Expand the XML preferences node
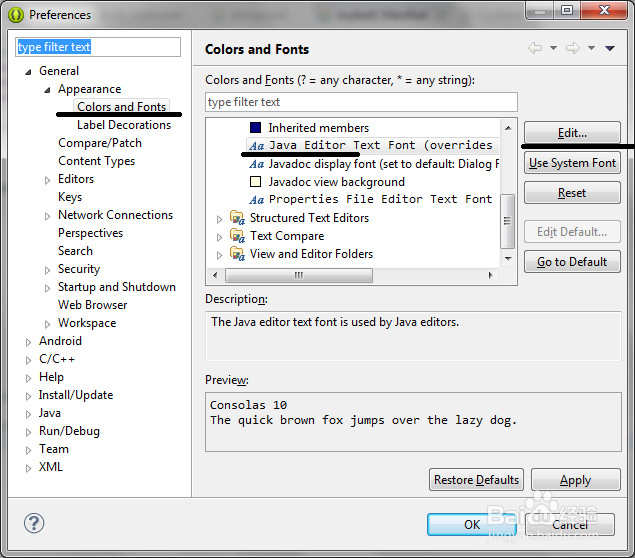This screenshot has width=635, height=558. point(28,468)
